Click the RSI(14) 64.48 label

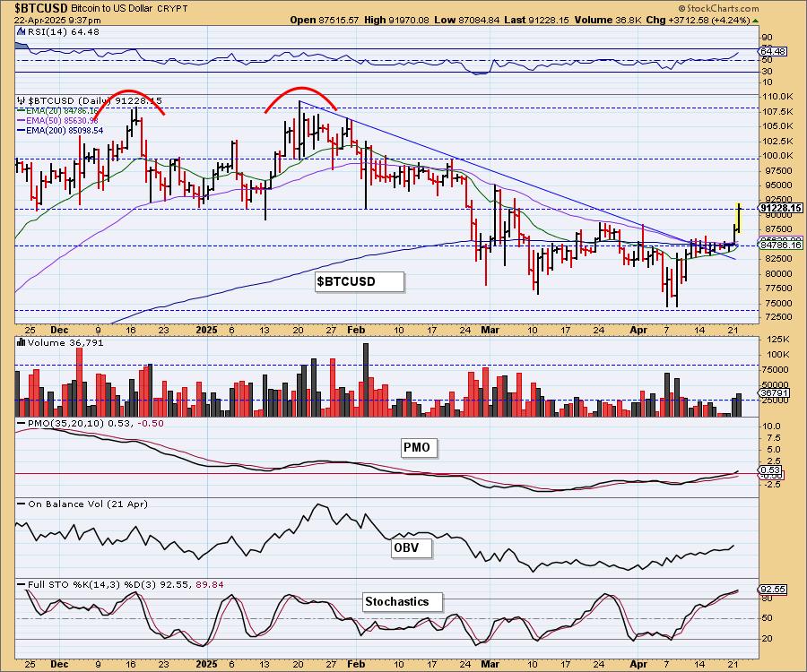coord(64,31)
